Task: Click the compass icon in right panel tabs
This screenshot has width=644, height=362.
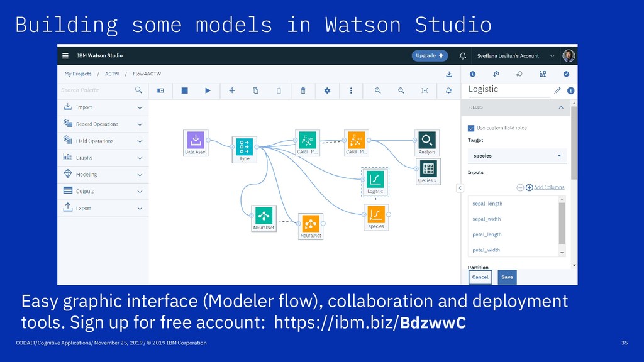Action: [x=566, y=74]
